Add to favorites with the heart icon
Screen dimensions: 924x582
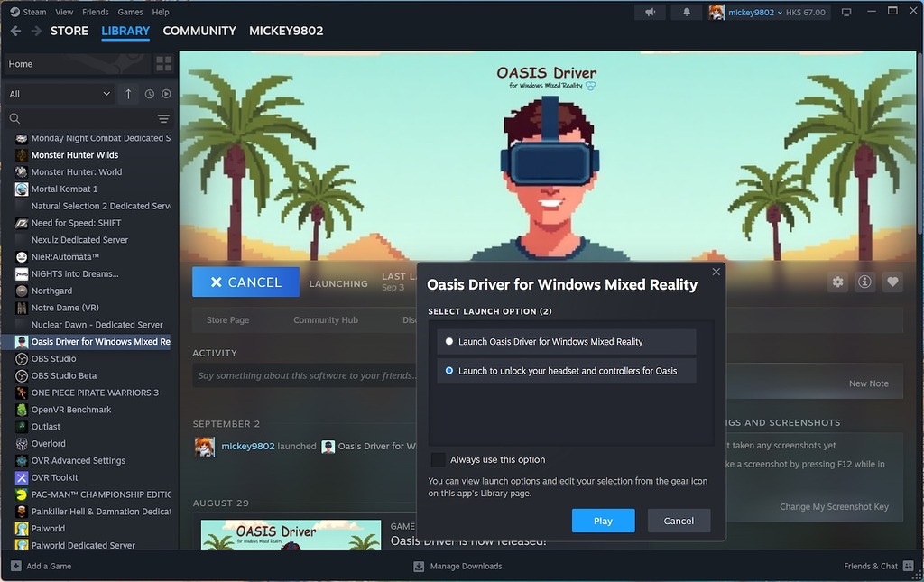[x=892, y=282]
